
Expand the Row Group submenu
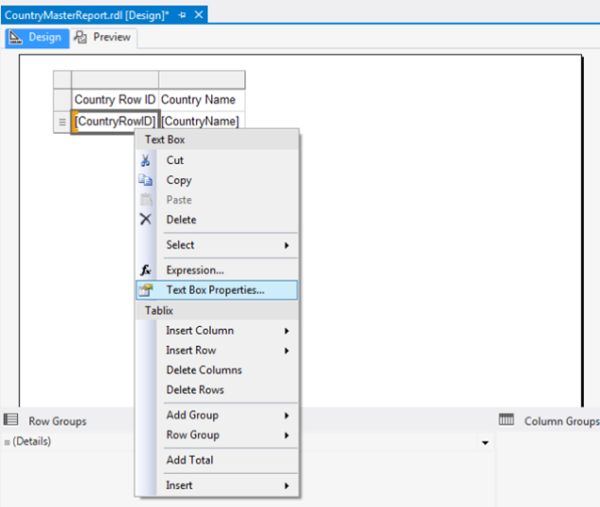coord(217,435)
